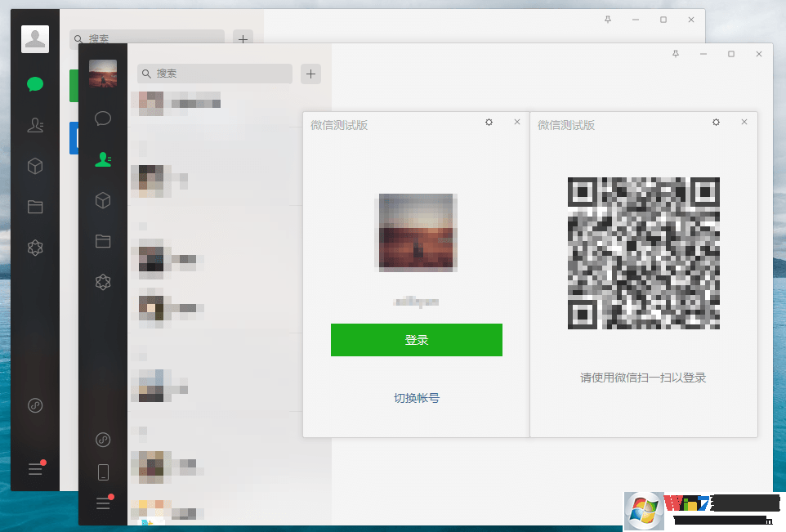The image size is (786, 532).
Task: Open the Favorites cube icon in the front sidebar
Action: (103, 200)
